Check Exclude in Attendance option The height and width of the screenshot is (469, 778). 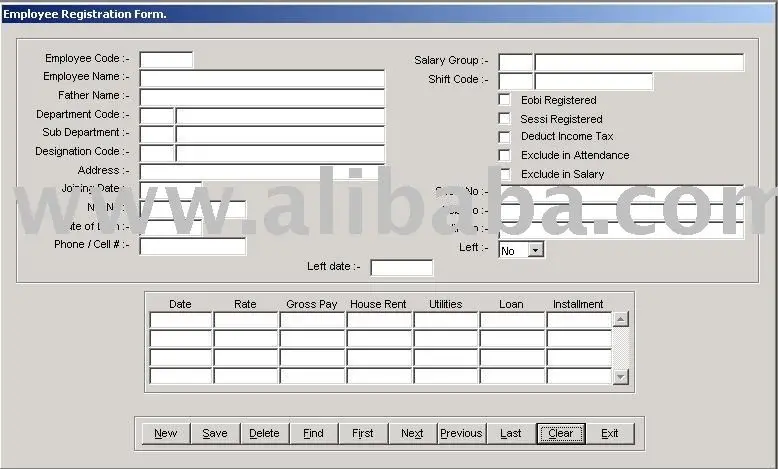[504, 156]
